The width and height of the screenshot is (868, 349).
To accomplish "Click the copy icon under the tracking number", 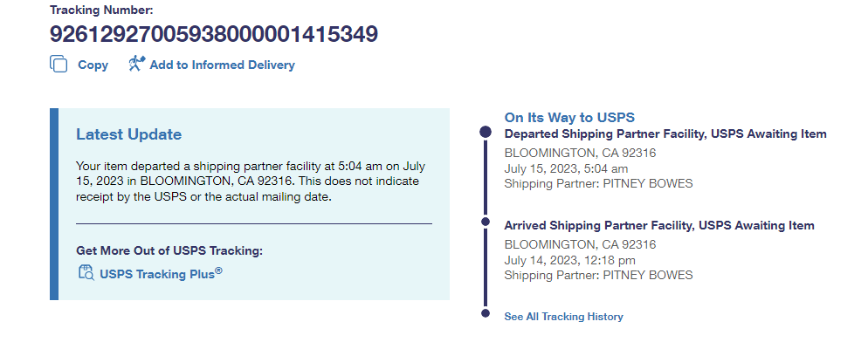I will click(x=59, y=65).
